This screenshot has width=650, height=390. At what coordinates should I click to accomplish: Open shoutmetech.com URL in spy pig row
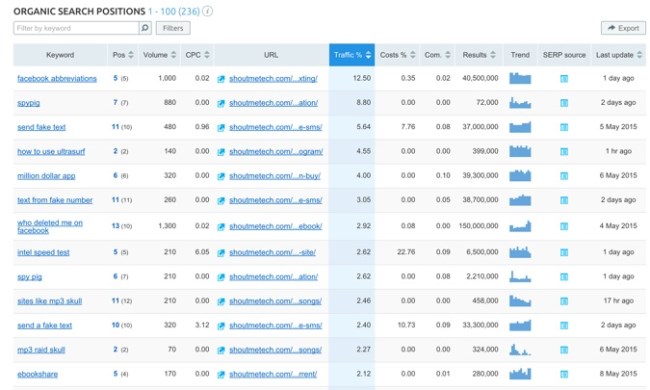pyautogui.click(x=274, y=277)
